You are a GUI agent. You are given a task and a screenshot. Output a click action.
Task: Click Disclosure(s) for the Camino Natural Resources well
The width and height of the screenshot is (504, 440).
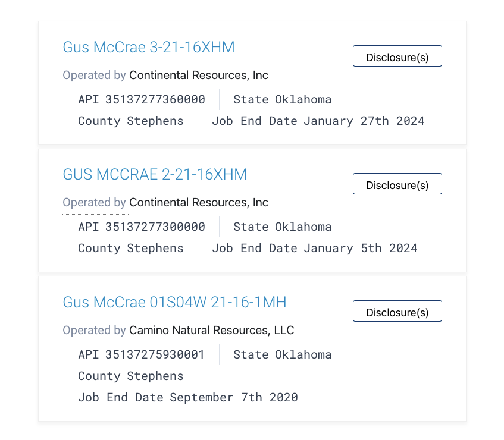pyautogui.click(x=397, y=311)
